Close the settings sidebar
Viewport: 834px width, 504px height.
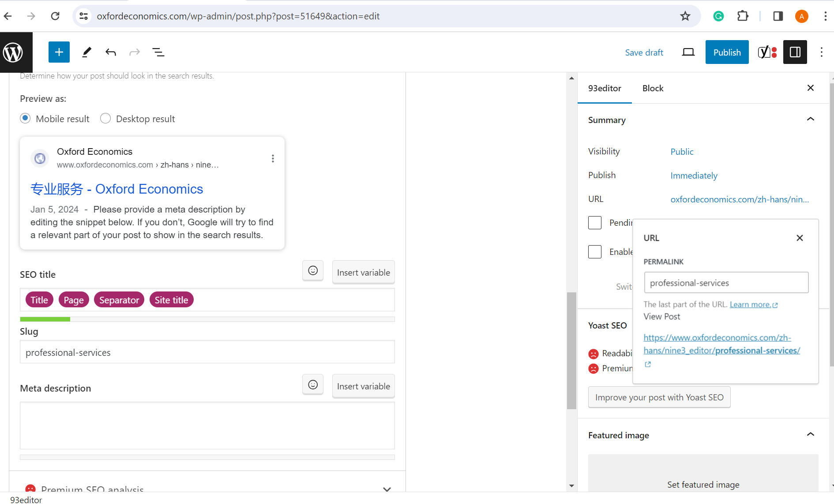(x=811, y=88)
